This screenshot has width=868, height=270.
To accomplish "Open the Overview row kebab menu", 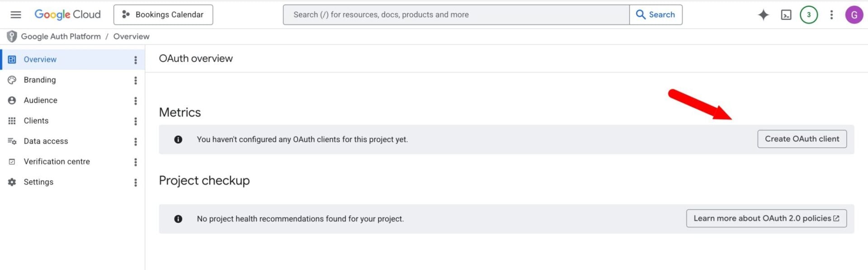I will (136, 60).
